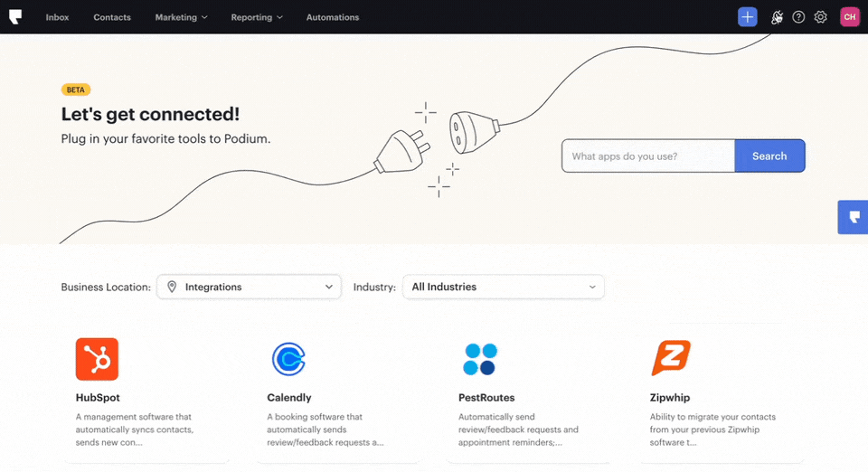Open the floating Podium widget on right edge
Image resolution: width=868 pixels, height=472 pixels.
[854, 218]
